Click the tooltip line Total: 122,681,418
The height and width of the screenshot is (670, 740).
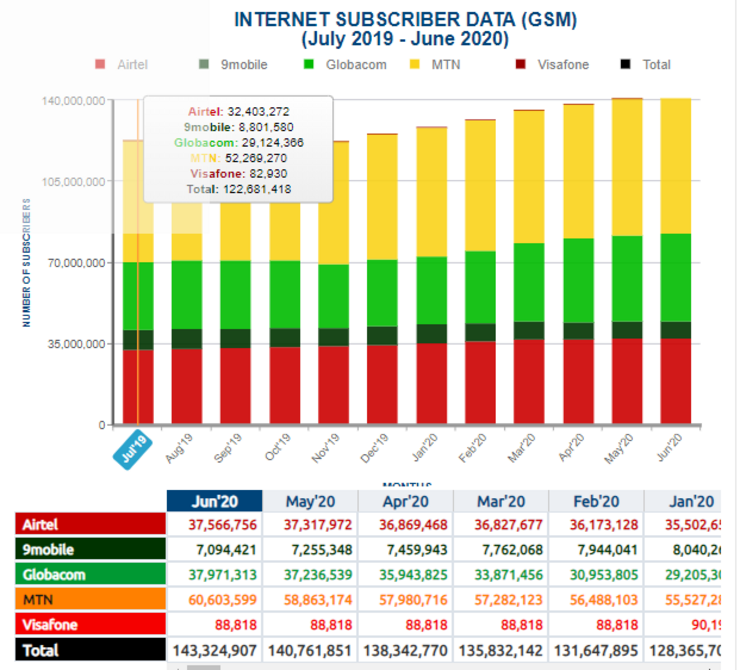[239, 189]
